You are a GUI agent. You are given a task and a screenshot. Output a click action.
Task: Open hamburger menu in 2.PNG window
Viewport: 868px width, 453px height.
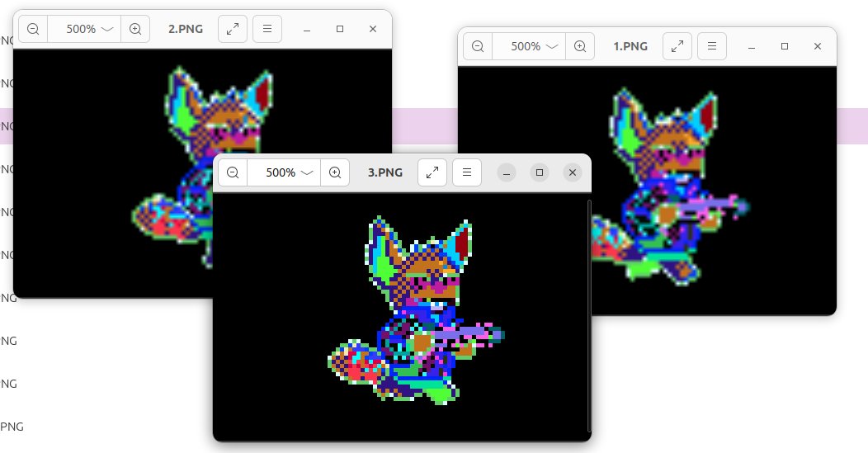tap(267, 29)
